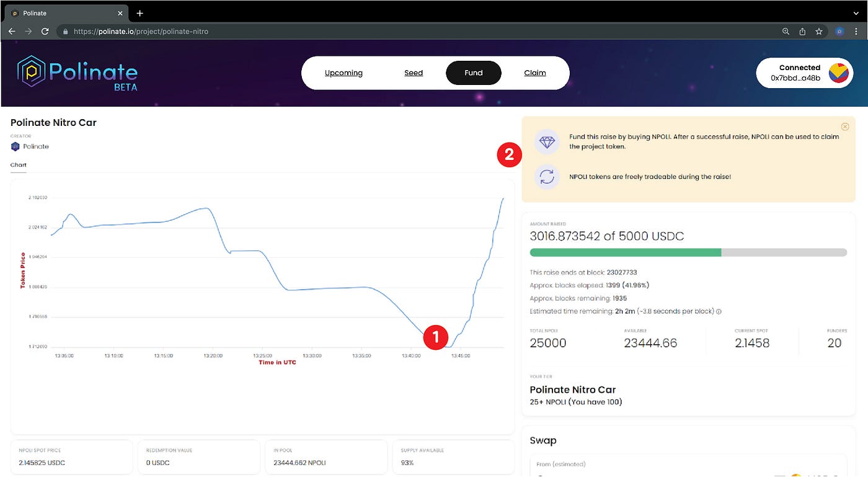Image resolution: width=868 pixels, height=485 pixels.
Task: Click the Supply Available 93% card
Action: [x=452, y=458]
